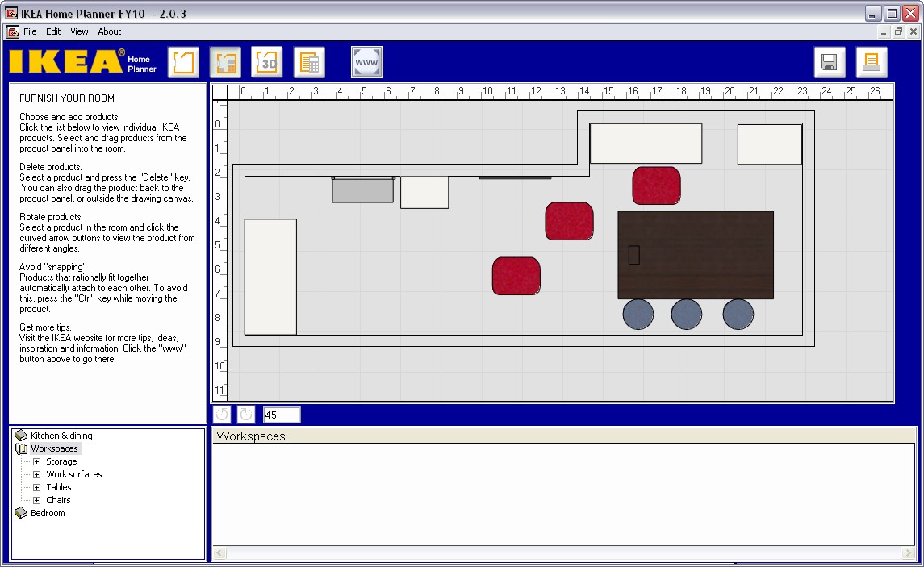Switch to the 3D view
This screenshot has height=567, width=924.
(x=267, y=62)
